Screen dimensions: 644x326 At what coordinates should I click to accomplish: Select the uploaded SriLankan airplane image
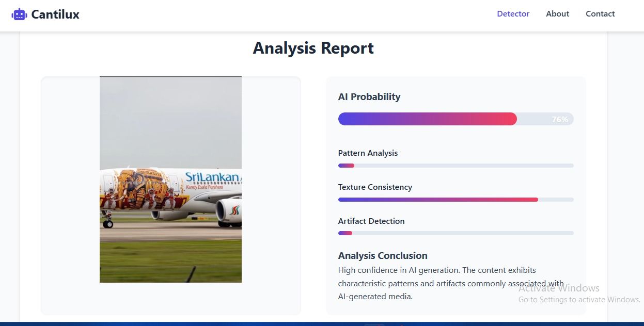(x=170, y=180)
